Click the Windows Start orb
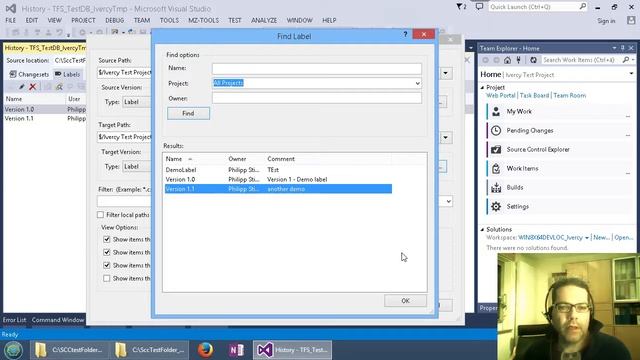The height and width of the screenshot is (360, 640). 13,350
